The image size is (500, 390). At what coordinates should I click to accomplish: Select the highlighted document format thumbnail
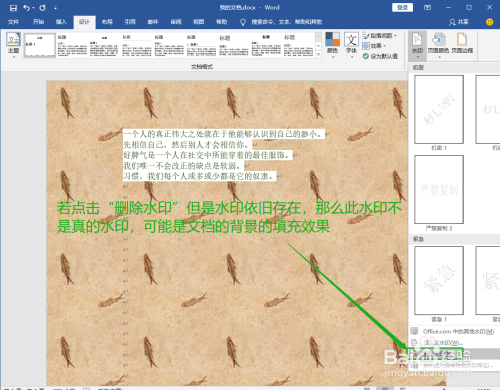[39, 45]
